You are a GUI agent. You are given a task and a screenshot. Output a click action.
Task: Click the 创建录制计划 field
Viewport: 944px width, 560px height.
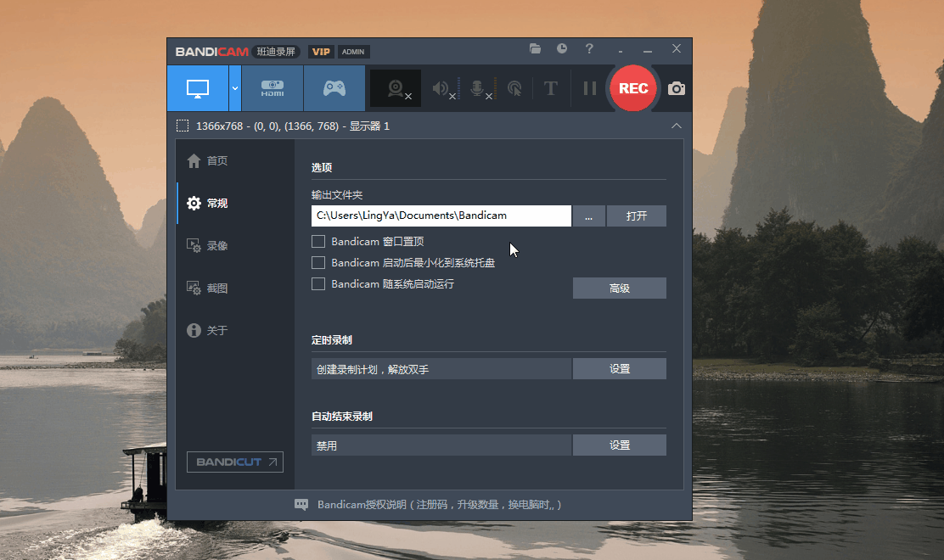(x=441, y=369)
